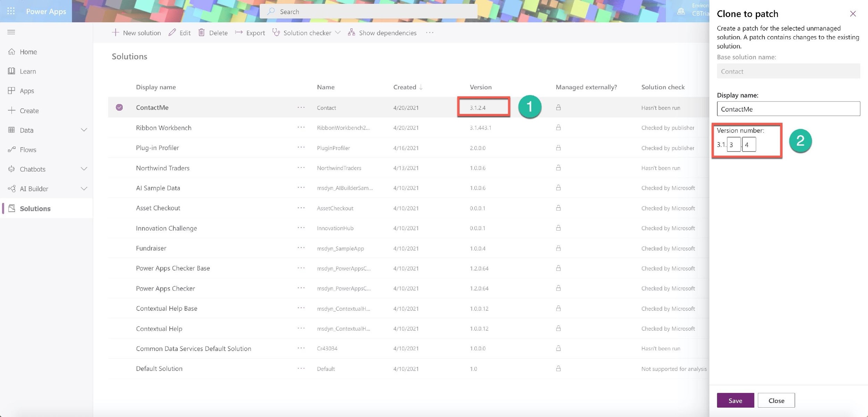868x417 pixels.
Task: Open the Plug-in Profiler solution
Action: point(157,148)
